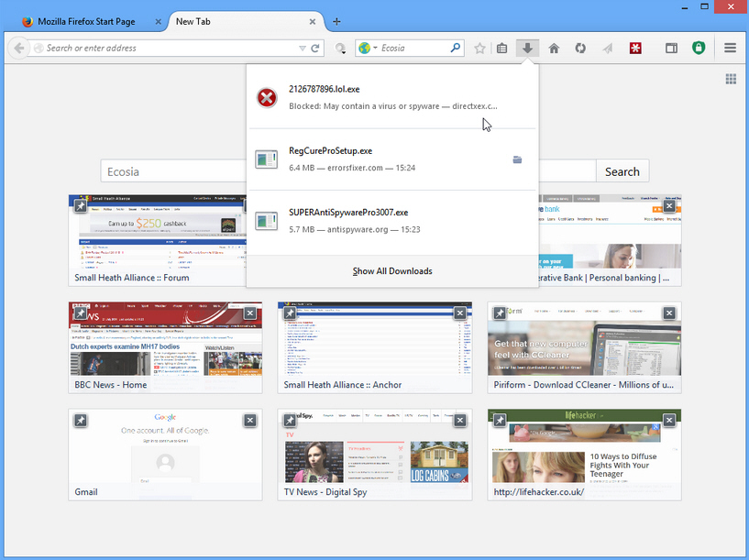Open the Gmail tile
The height and width of the screenshot is (560, 749).
coord(165,455)
